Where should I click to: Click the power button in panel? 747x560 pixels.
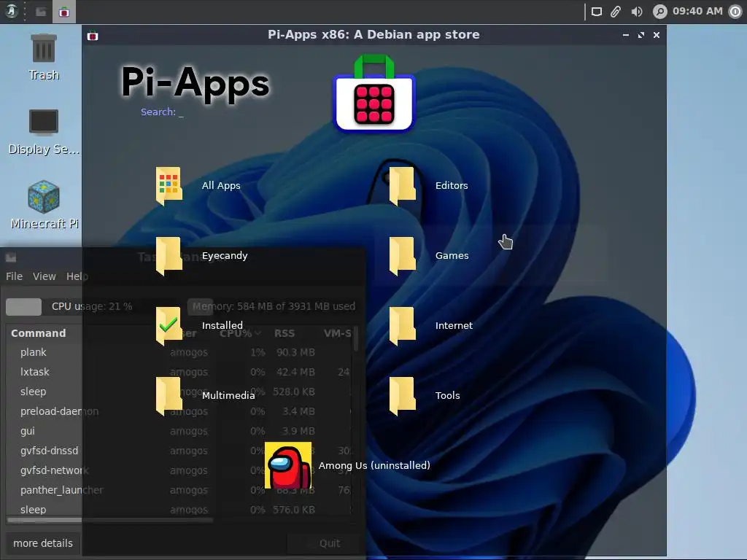[736, 12]
